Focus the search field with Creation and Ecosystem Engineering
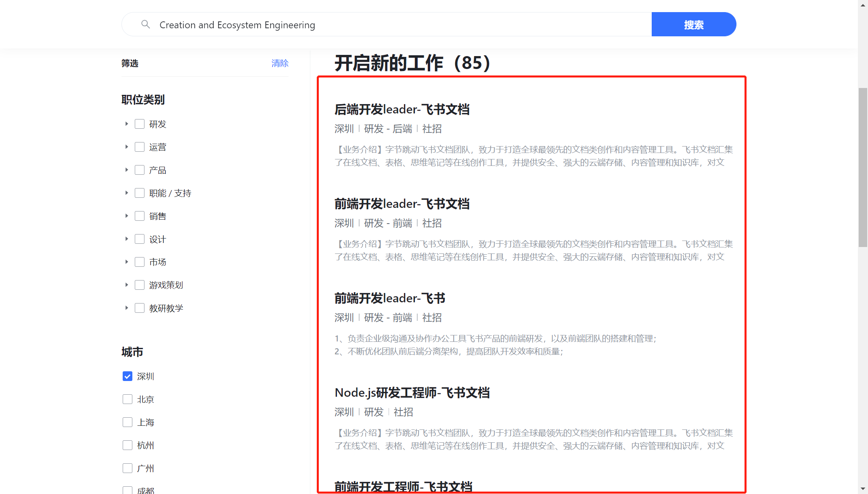The height and width of the screenshot is (494, 868). coord(387,24)
